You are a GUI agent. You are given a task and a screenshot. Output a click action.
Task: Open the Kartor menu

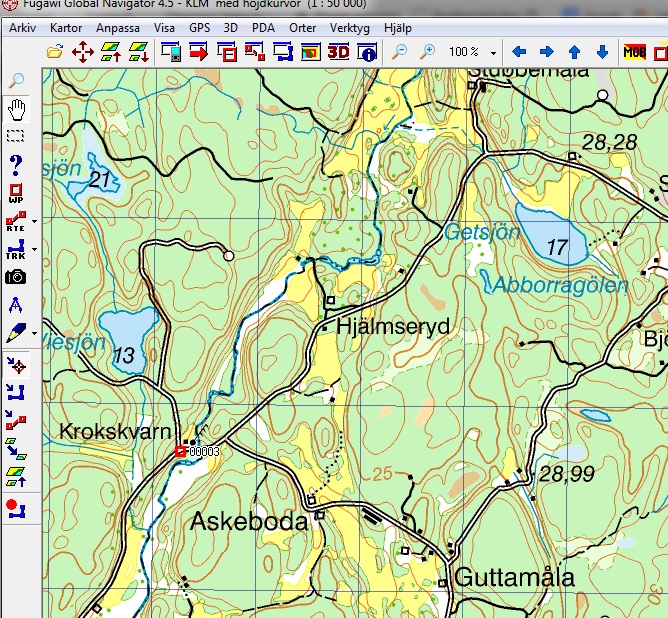tap(66, 28)
